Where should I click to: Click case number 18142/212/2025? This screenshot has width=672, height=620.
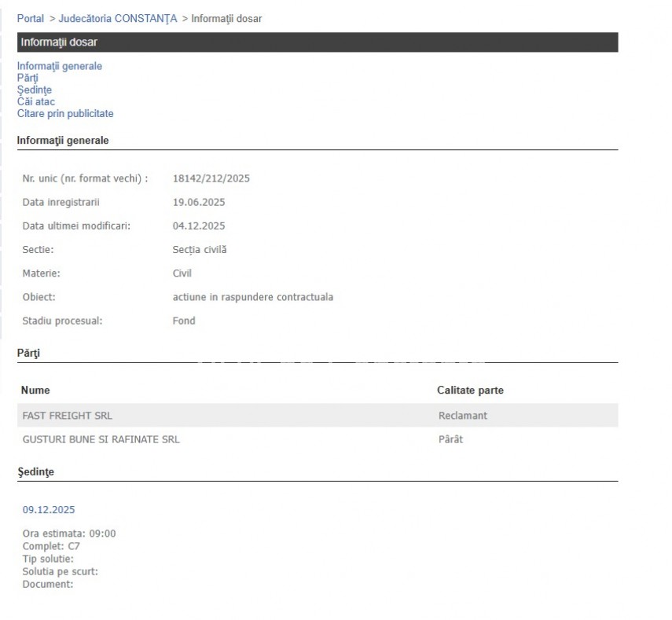(211, 178)
